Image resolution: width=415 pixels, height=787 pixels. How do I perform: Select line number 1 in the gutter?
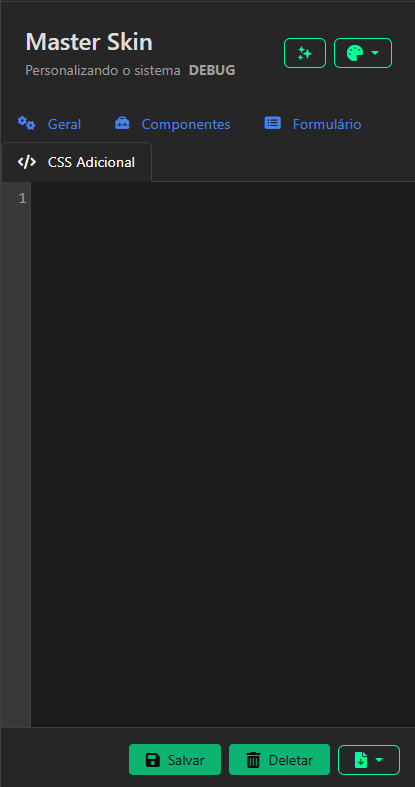(x=22, y=199)
